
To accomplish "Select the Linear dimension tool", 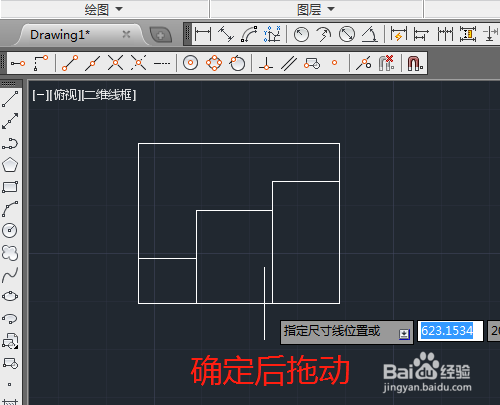I will point(203,34).
